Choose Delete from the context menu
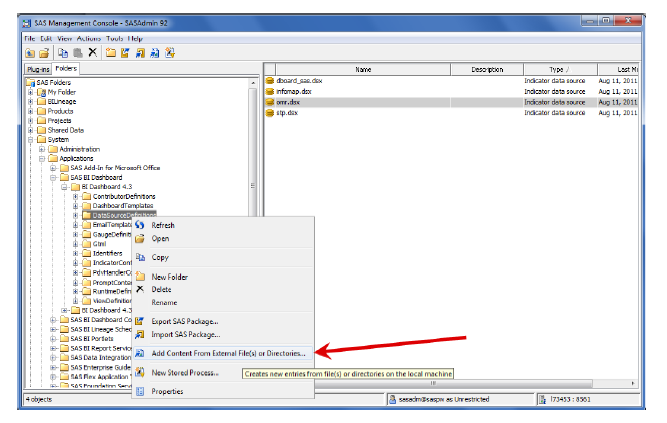The width and height of the screenshot is (667, 423). coord(161,289)
